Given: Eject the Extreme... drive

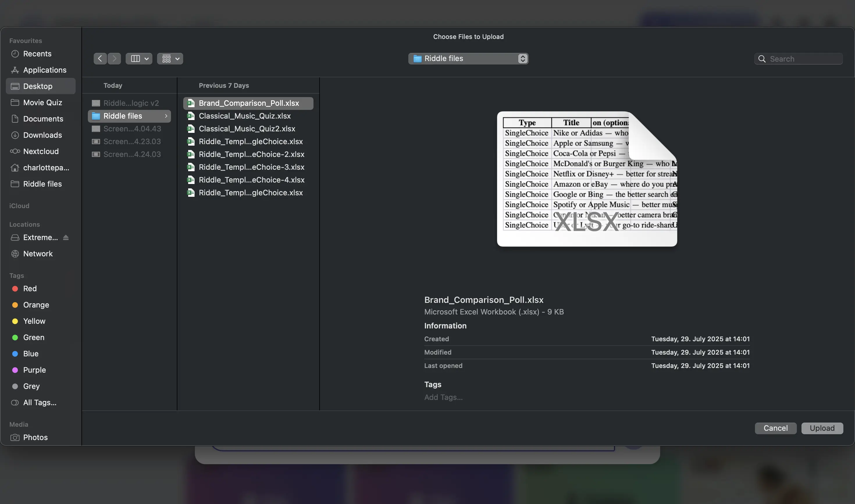Looking at the screenshot, I should tap(66, 238).
